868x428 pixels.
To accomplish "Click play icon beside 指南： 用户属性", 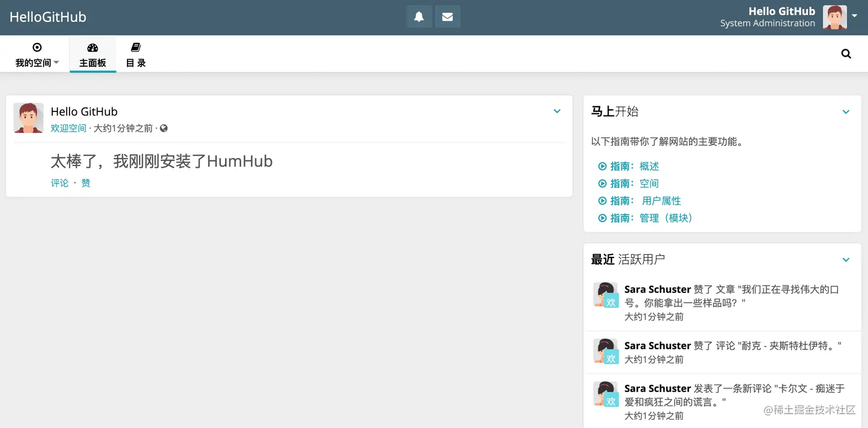I will [x=602, y=200].
